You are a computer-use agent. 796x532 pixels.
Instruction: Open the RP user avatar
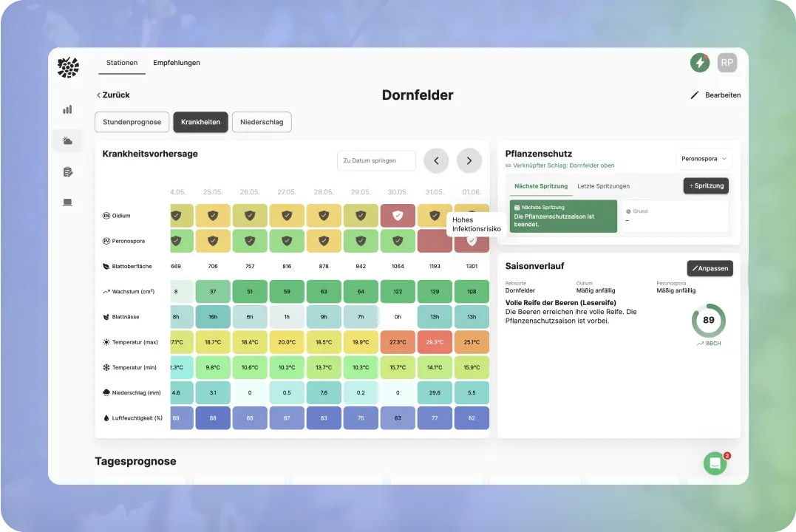pyautogui.click(x=727, y=63)
